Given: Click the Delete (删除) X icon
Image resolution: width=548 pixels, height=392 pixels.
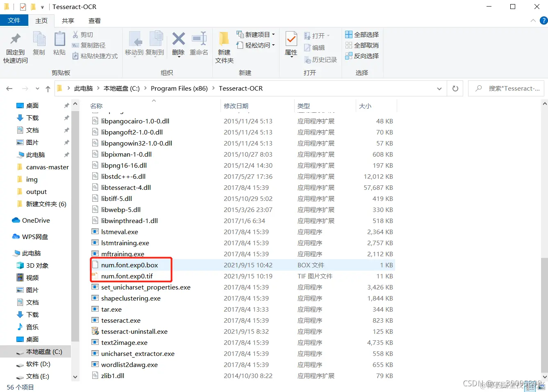Looking at the screenshot, I should [178, 39].
